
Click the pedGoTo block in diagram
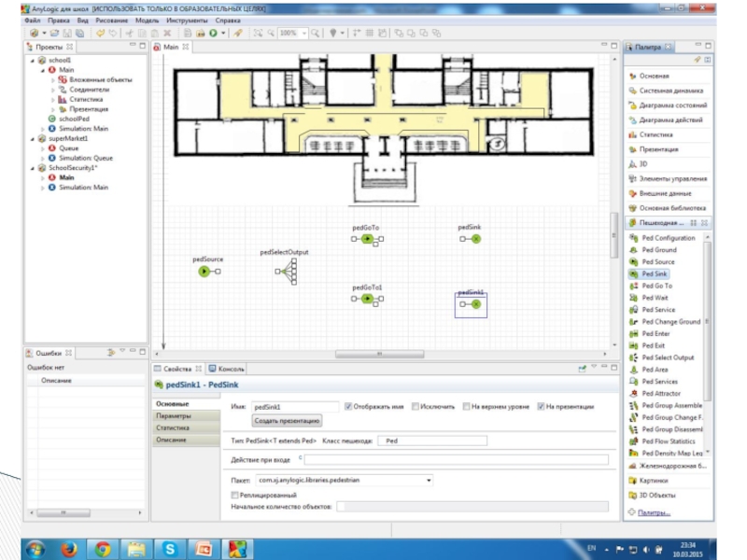(367, 239)
